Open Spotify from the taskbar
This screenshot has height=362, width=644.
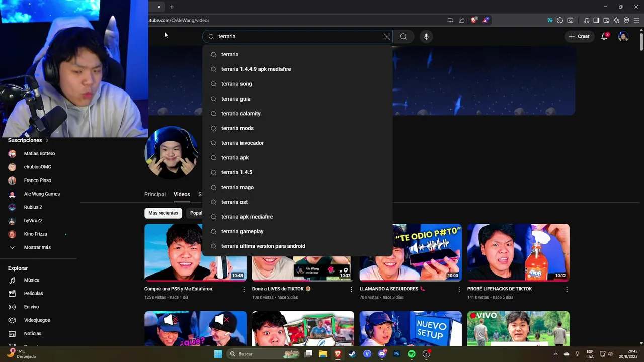[412, 354]
